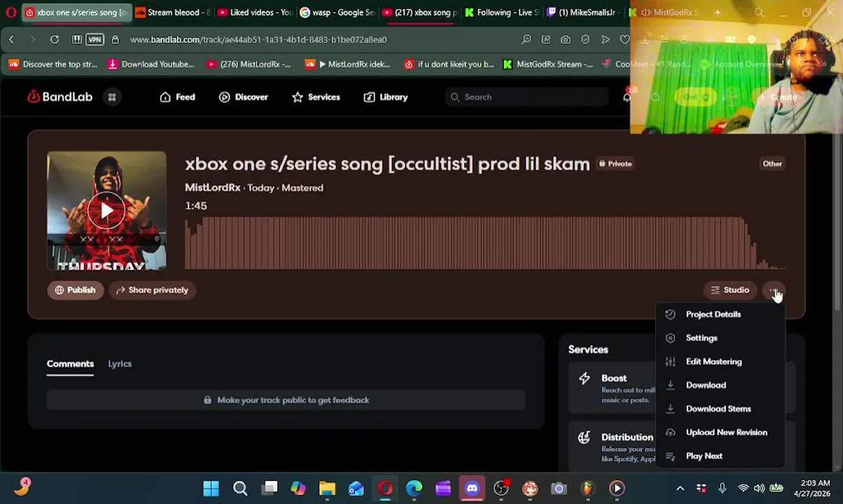Open MistLordRx artist profile link
Screen dimensions: 843x504
[x=212, y=188]
